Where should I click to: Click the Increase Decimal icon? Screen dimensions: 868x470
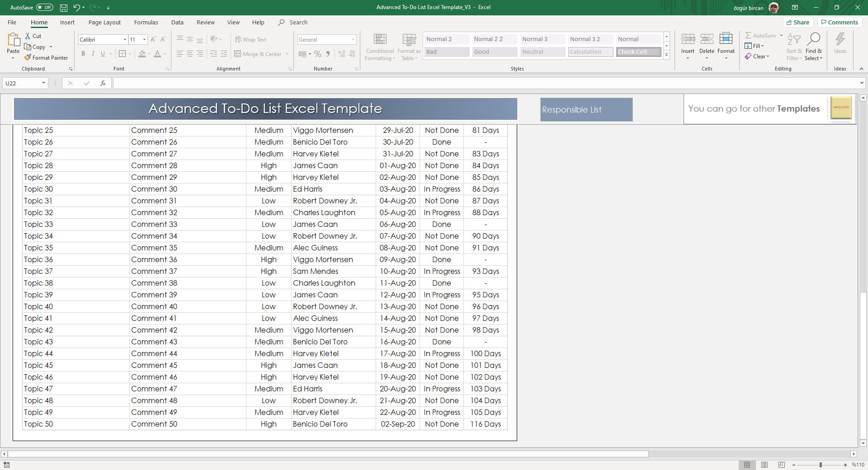[341, 54]
